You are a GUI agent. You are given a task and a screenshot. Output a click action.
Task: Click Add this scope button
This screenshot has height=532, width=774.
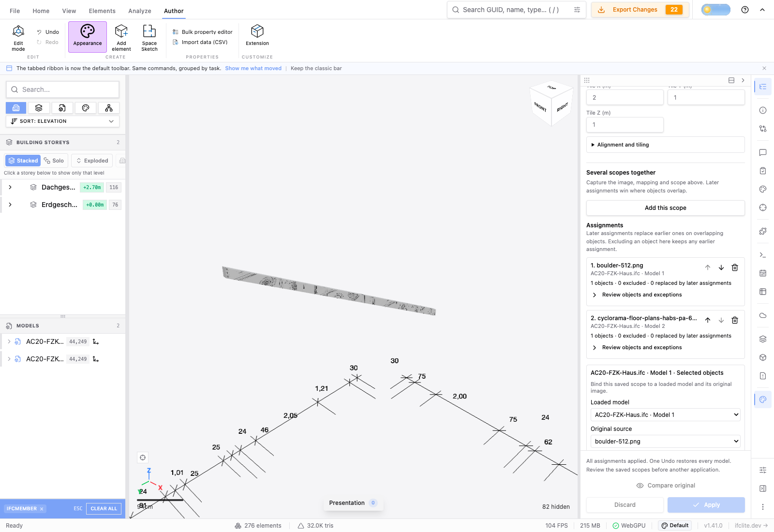coord(666,208)
